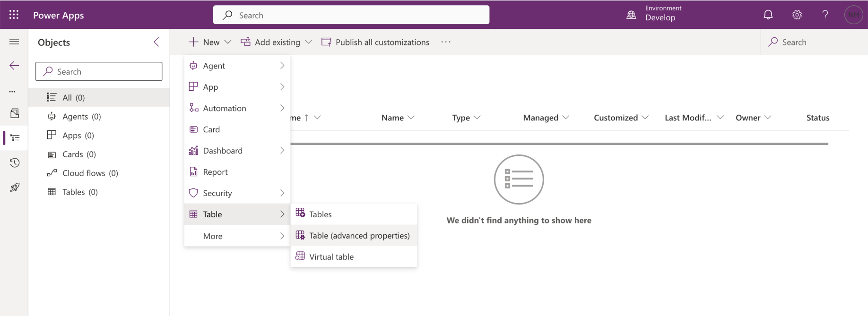Image resolution: width=868 pixels, height=316 pixels.
Task: Click the New button
Action: click(205, 42)
